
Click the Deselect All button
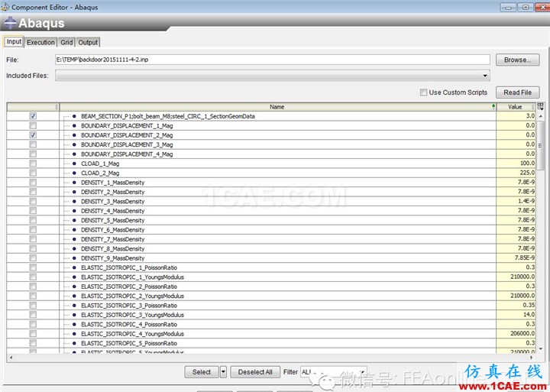tap(255, 371)
